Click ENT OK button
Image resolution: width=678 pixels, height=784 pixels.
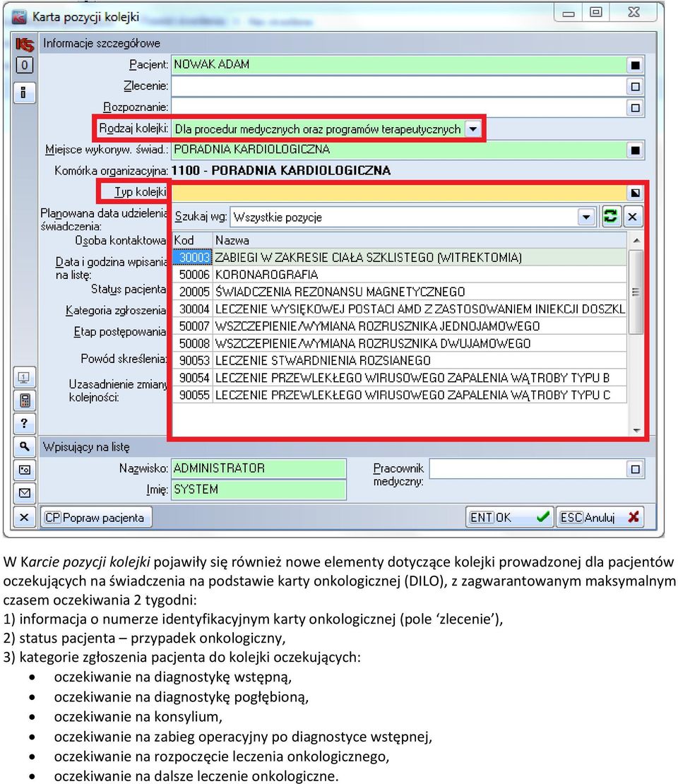509,517
